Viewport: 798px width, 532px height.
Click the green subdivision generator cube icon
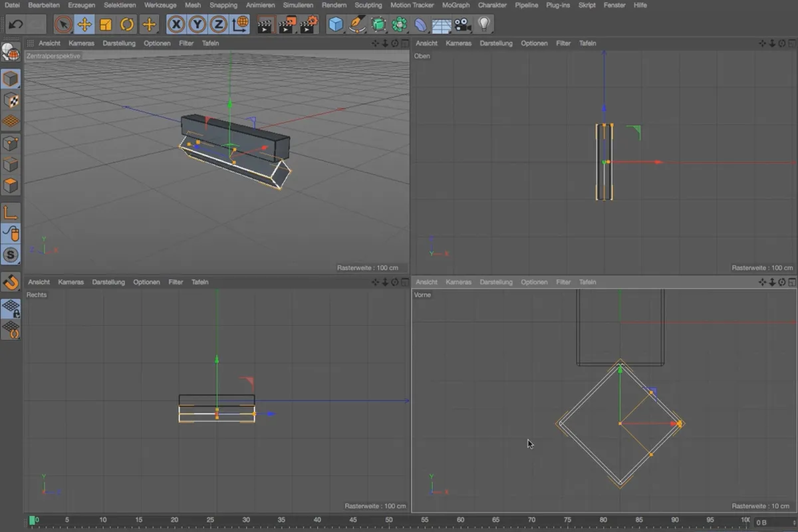378,25
